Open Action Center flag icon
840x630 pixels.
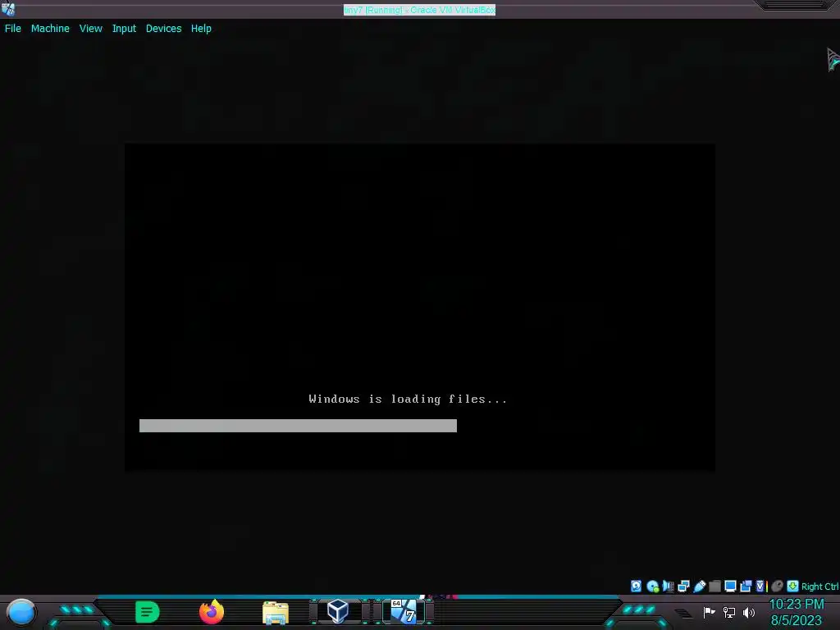coord(709,612)
